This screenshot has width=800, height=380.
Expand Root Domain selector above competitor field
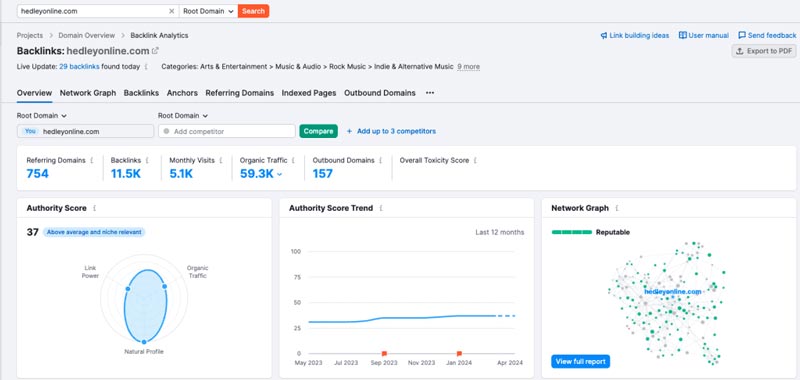(183, 116)
